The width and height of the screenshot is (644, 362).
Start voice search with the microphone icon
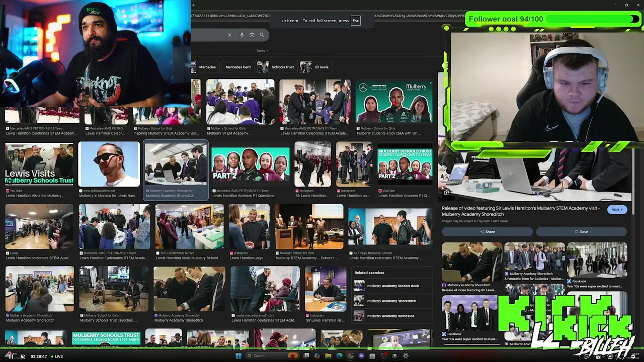point(242,35)
